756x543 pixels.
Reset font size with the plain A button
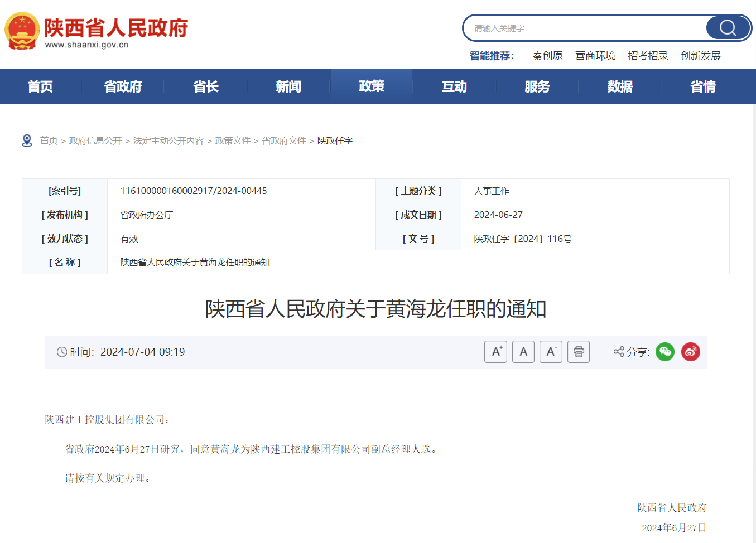[x=523, y=352]
